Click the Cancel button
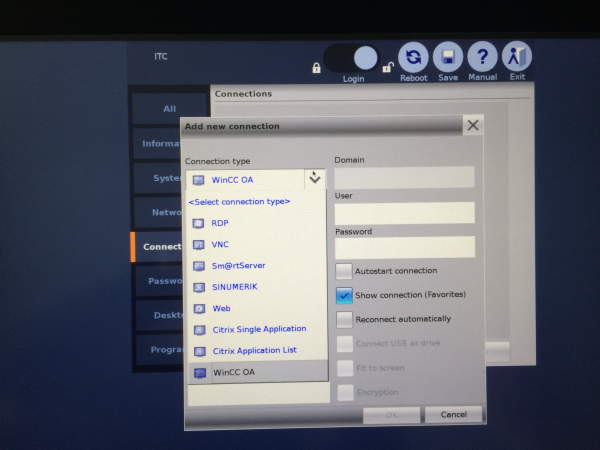Screen dimensions: 600x450 coord(453,414)
